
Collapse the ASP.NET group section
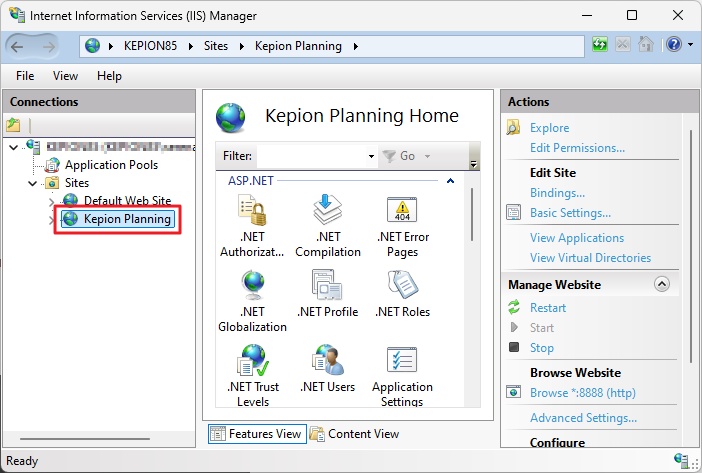450,181
